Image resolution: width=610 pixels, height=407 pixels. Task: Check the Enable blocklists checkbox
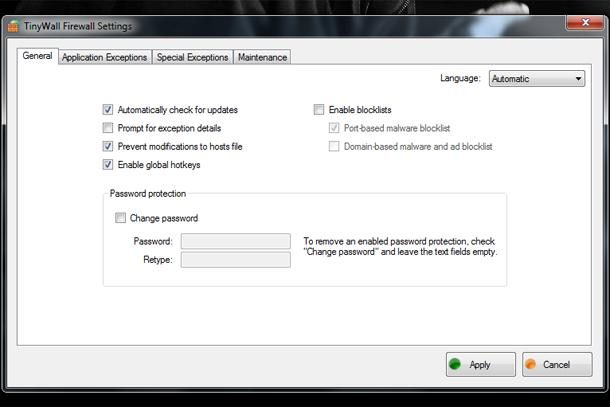(x=319, y=109)
